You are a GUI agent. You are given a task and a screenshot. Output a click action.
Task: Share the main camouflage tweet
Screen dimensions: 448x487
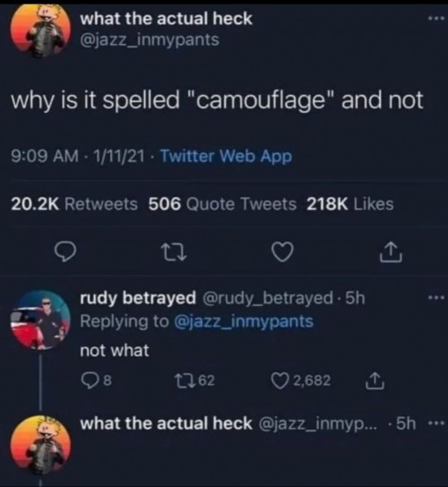(x=391, y=252)
